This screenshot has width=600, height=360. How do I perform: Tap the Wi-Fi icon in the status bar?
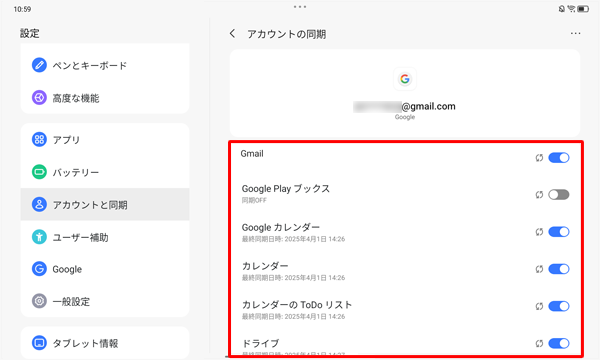click(571, 9)
